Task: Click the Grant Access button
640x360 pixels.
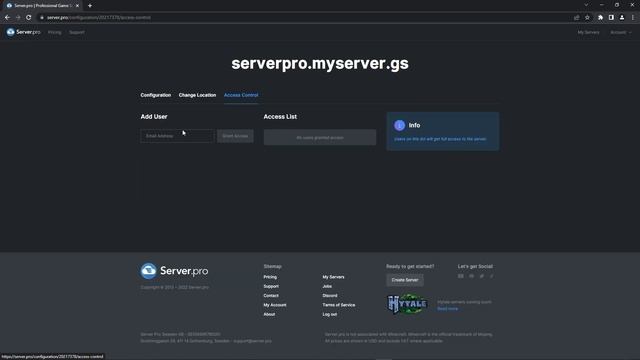Action: click(x=235, y=136)
